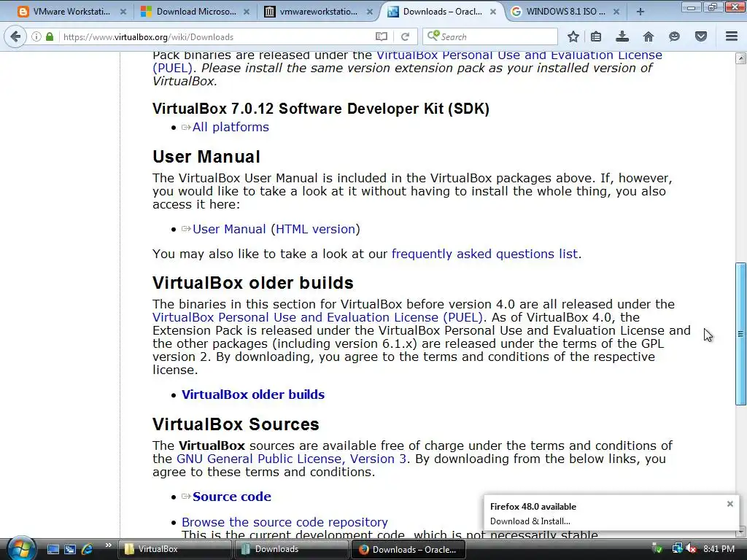Go to Firefox home page icon
This screenshot has height=560, width=747.
click(x=649, y=36)
